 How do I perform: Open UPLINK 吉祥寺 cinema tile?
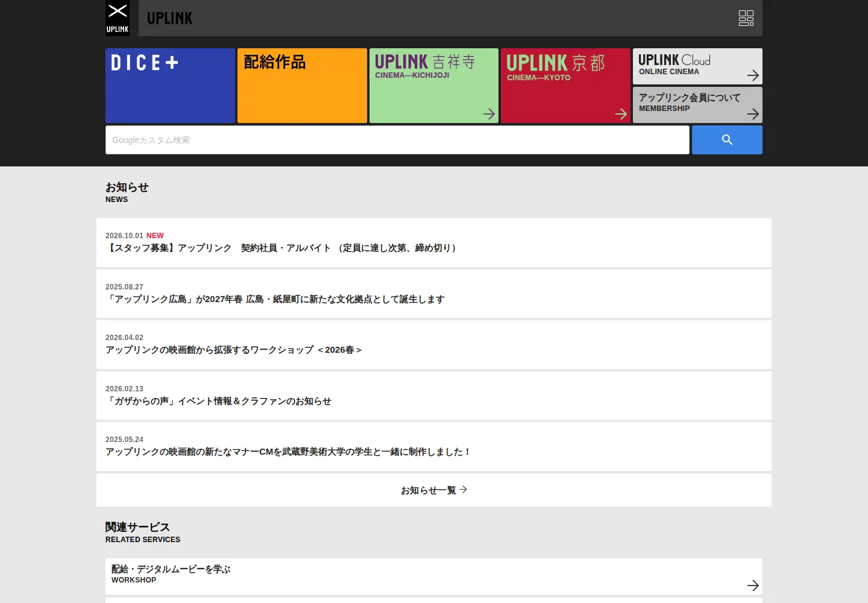pos(434,86)
